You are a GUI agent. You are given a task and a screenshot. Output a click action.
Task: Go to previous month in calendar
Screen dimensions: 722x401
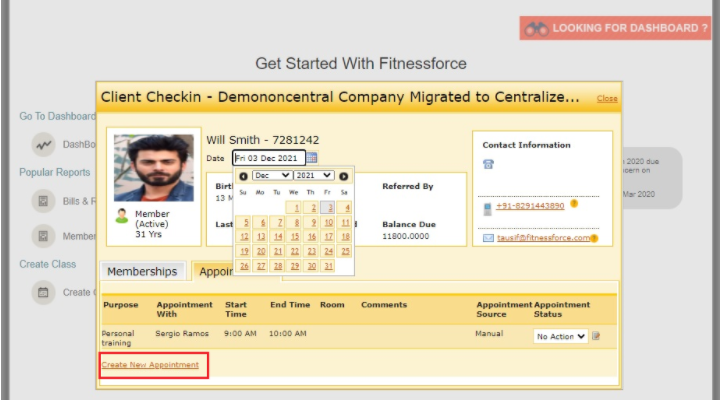[244, 176]
